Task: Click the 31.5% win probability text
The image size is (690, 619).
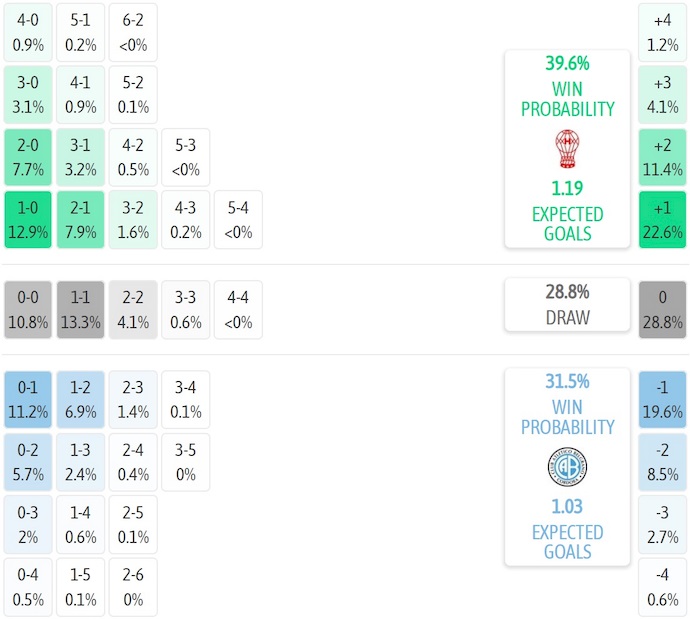Action: click(567, 381)
